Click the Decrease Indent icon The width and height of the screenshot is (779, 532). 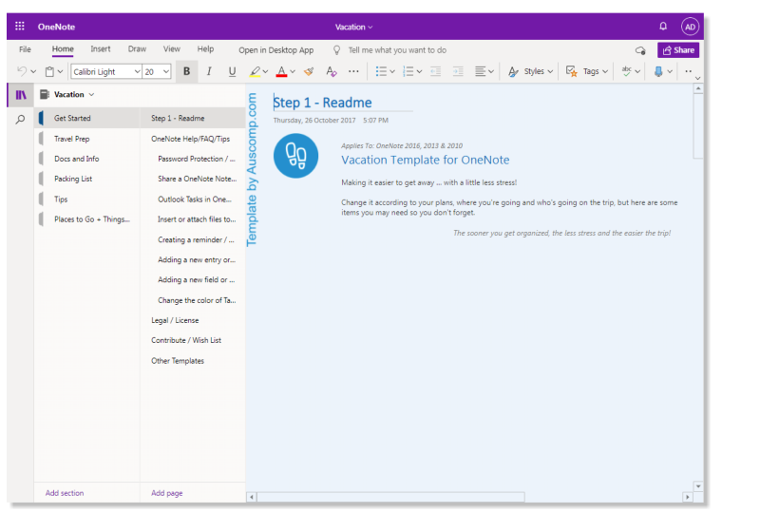(x=436, y=71)
